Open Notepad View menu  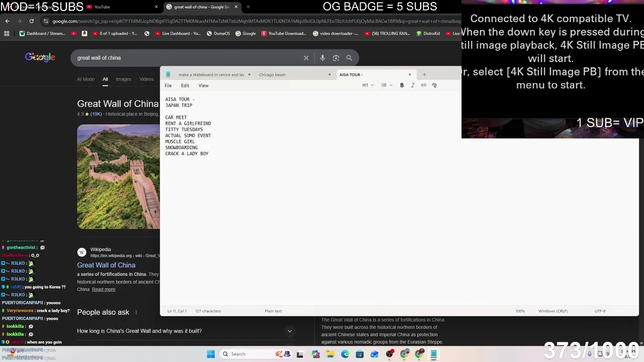203,85
